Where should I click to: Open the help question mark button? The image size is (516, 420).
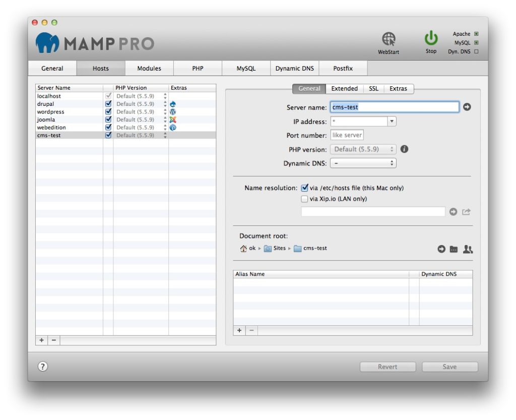click(43, 367)
